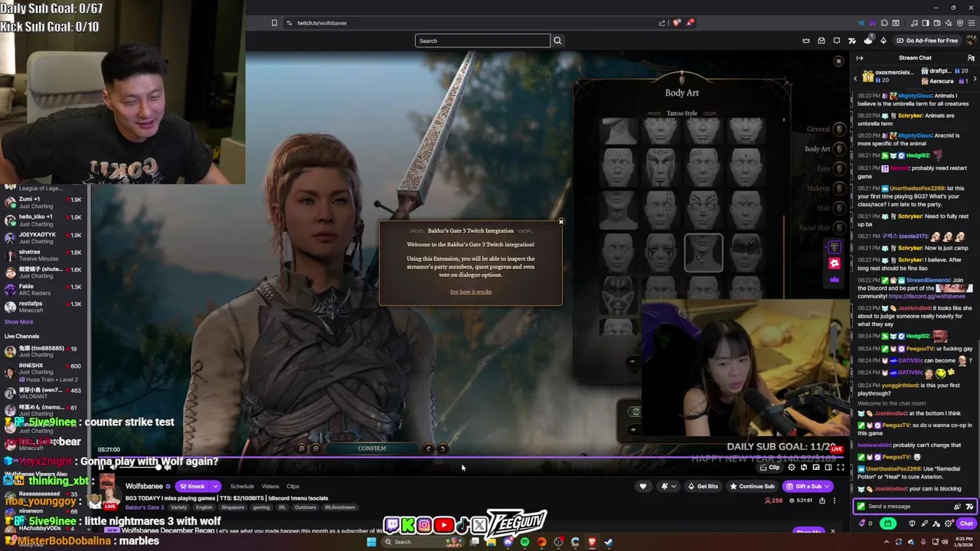Open Twitch Prime loot crown icon

tap(806, 41)
